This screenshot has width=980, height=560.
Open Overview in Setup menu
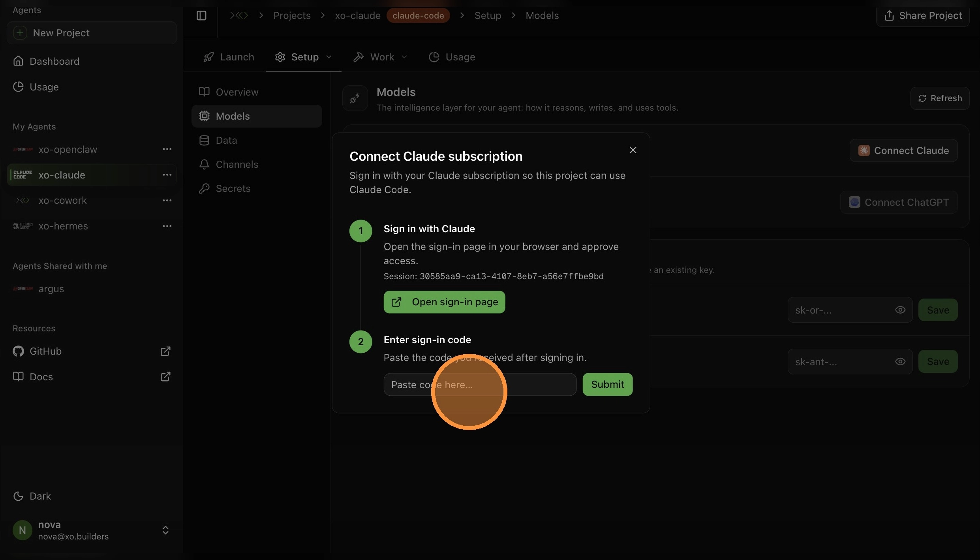click(257, 92)
